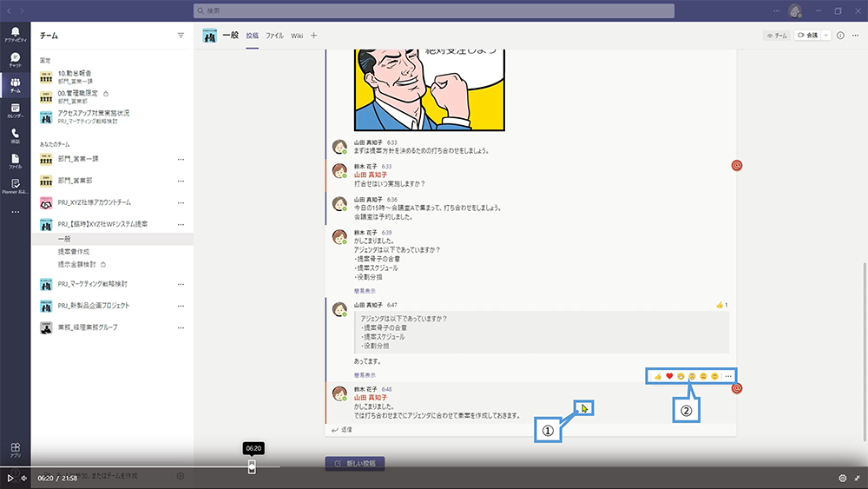868x489 pixels.
Task: Open the チャット chat view
Action: point(15,60)
